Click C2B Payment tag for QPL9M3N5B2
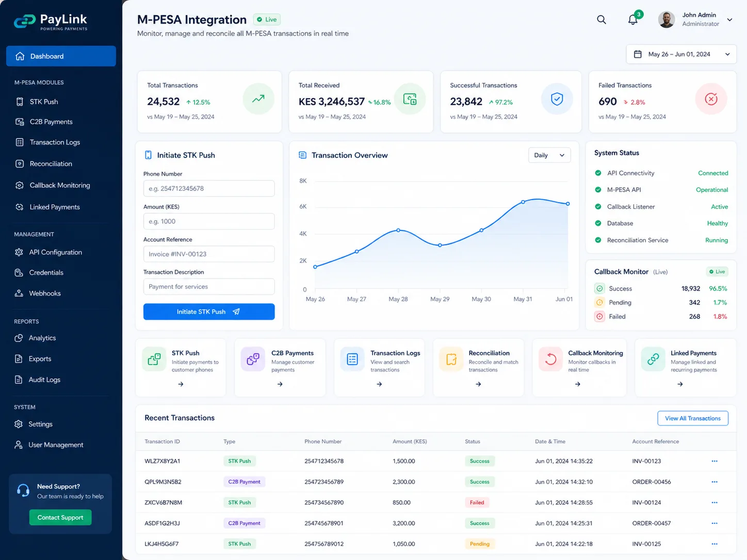 (244, 482)
